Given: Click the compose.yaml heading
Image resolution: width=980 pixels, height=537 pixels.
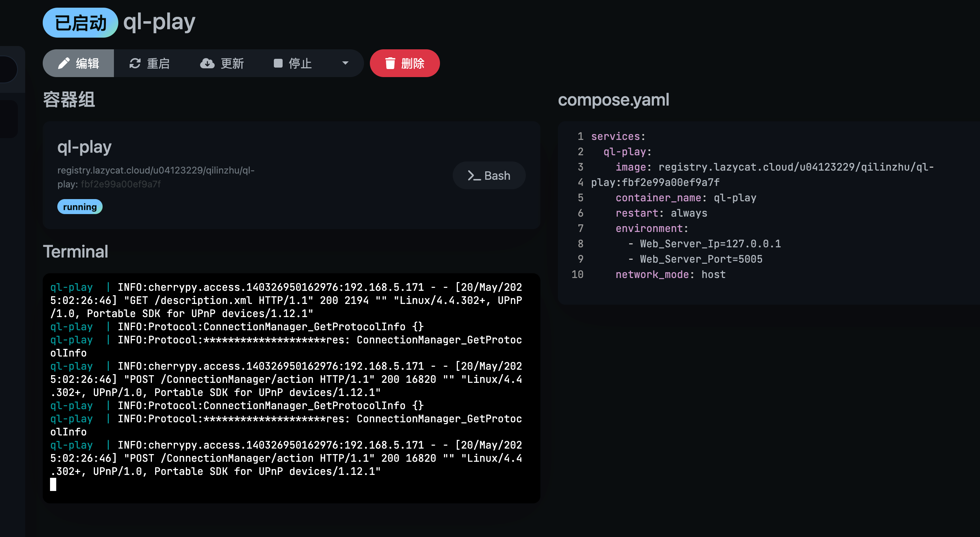Looking at the screenshot, I should point(613,100).
